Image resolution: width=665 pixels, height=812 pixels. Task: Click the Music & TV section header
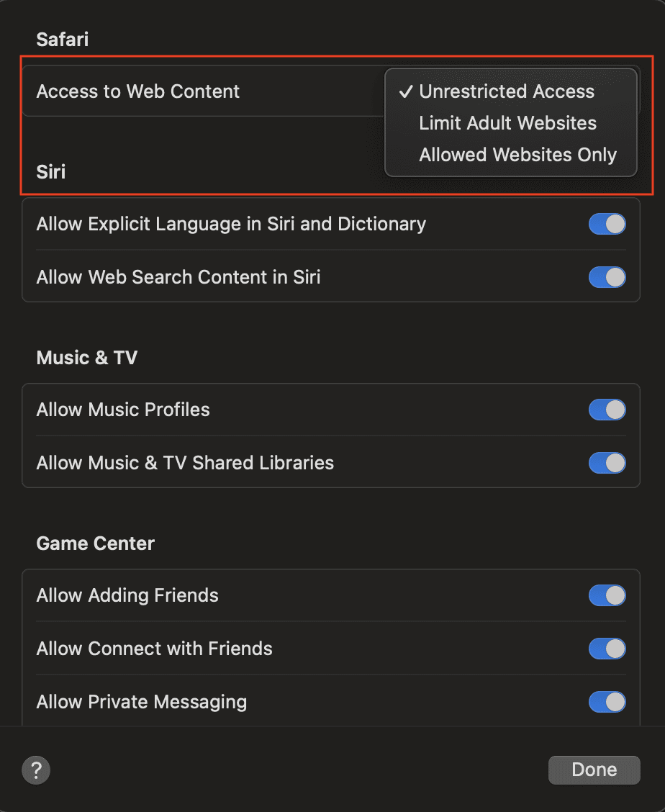pyautogui.click(x=86, y=357)
